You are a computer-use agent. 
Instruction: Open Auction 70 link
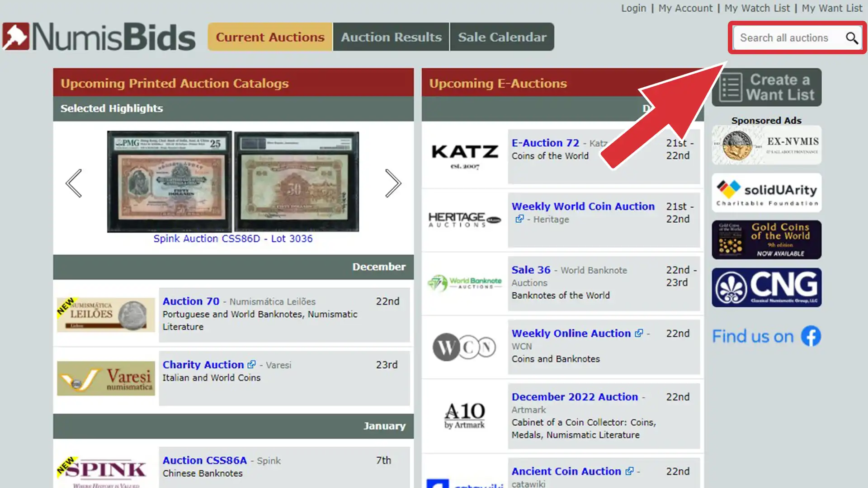click(x=191, y=301)
